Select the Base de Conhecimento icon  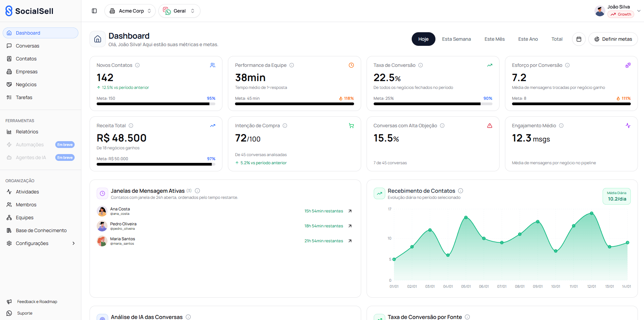[x=9, y=230]
